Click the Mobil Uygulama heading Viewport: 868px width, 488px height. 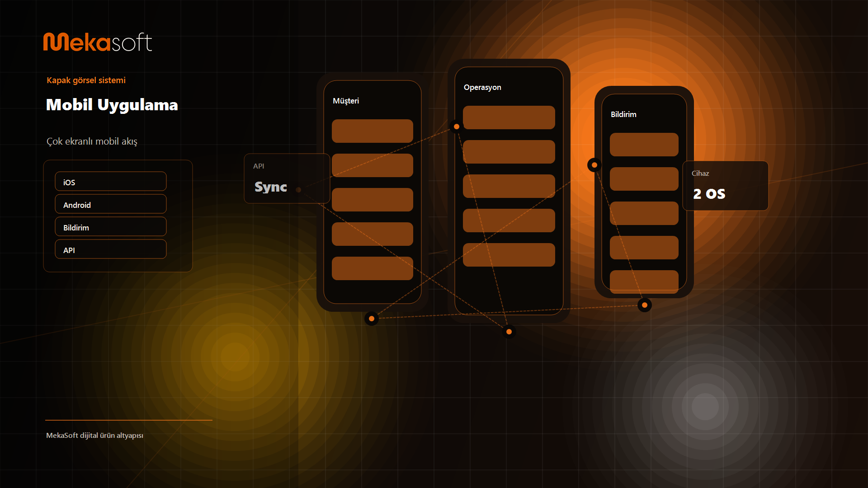112,105
